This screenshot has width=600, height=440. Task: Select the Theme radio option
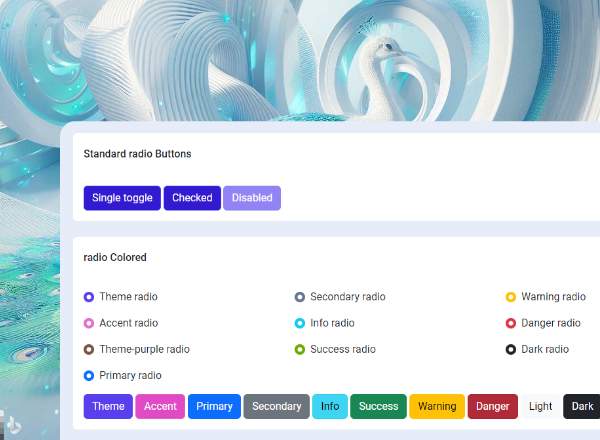(89, 297)
